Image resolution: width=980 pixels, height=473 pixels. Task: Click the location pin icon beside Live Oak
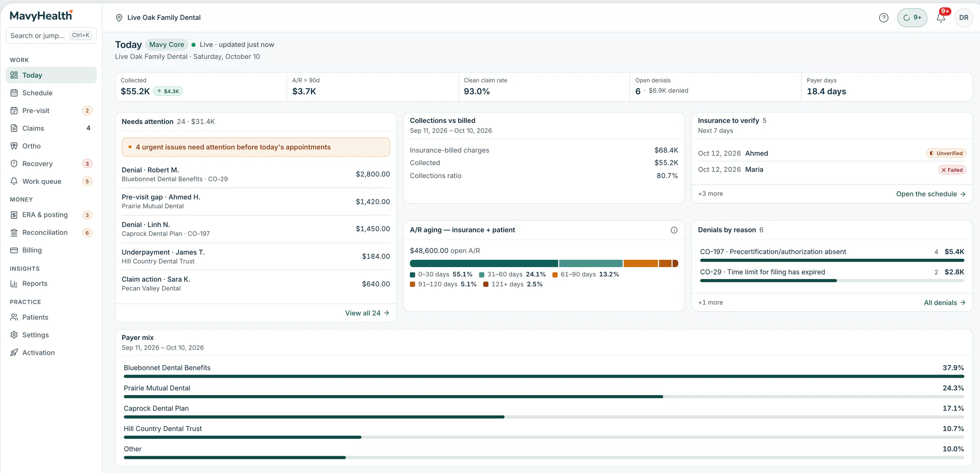click(x=119, y=18)
